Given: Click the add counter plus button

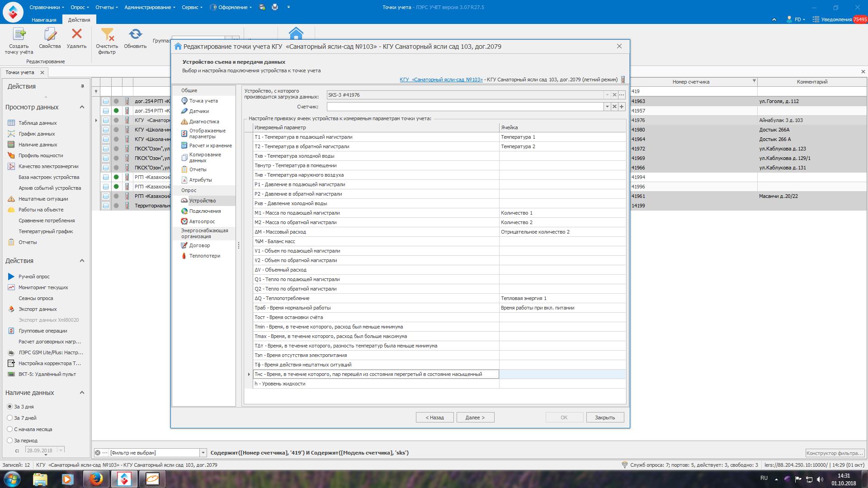Looking at the screenshot, I should (x=622, y=107).
